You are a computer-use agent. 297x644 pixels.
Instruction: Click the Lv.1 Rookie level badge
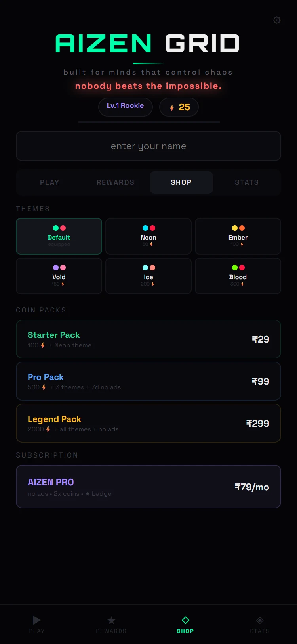(126, 107)
